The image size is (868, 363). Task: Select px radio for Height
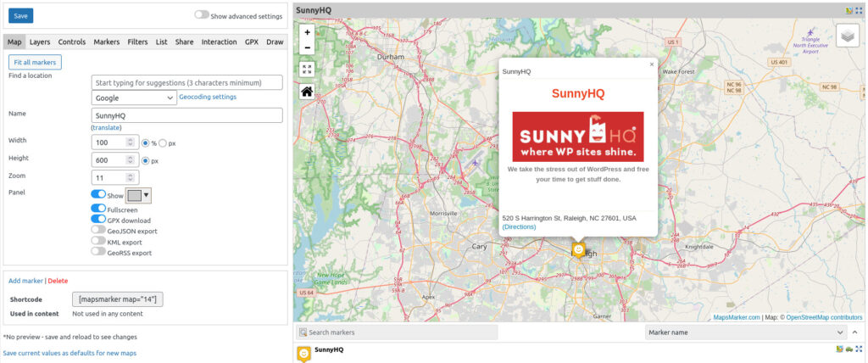[x=146, y=160]
